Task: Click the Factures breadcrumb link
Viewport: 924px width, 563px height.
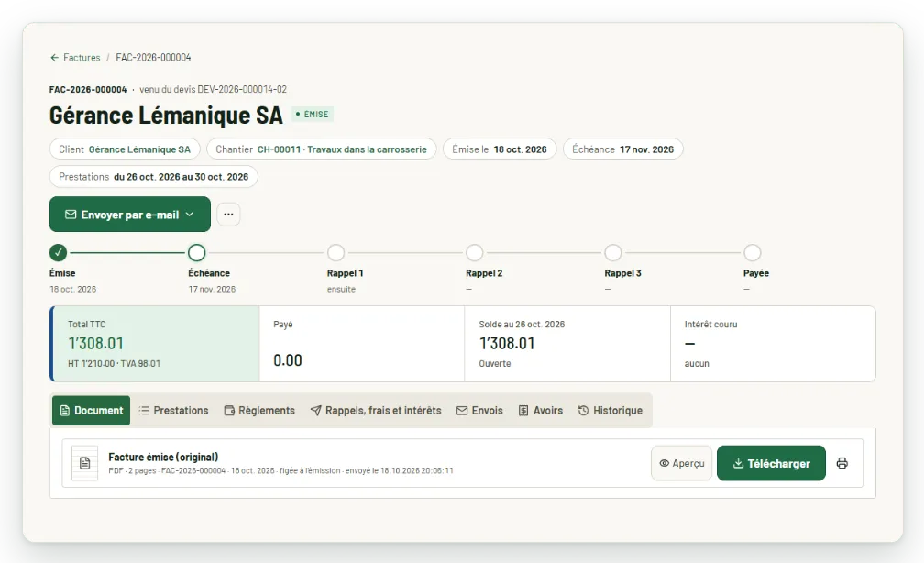Action: 82,57
